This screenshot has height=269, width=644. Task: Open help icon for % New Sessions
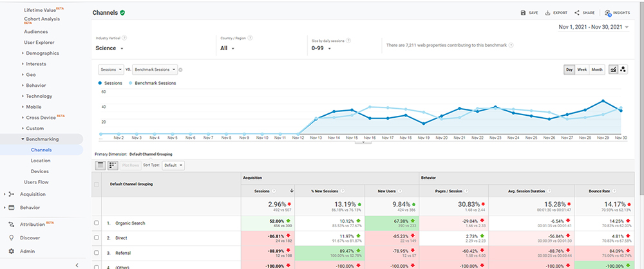[x=342, y=190]
